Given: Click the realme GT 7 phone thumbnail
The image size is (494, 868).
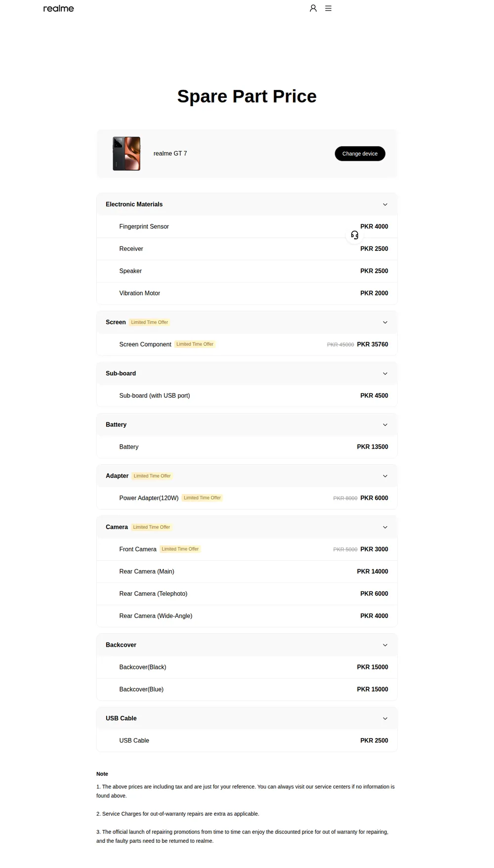Looking at the screenshot, I should coord(126,154).
